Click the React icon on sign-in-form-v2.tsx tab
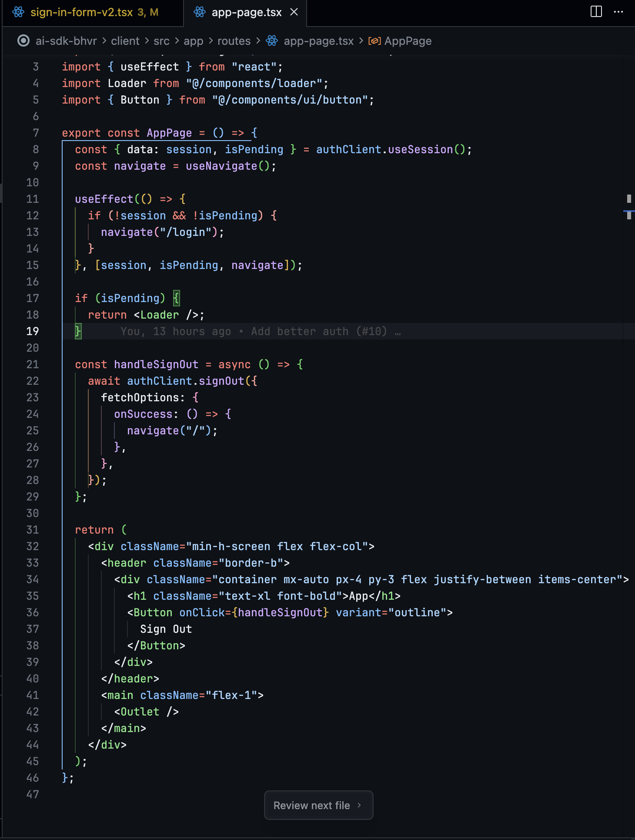Image resolution: width=635 pixels, height=840 pixels. [x=18, y=12]
